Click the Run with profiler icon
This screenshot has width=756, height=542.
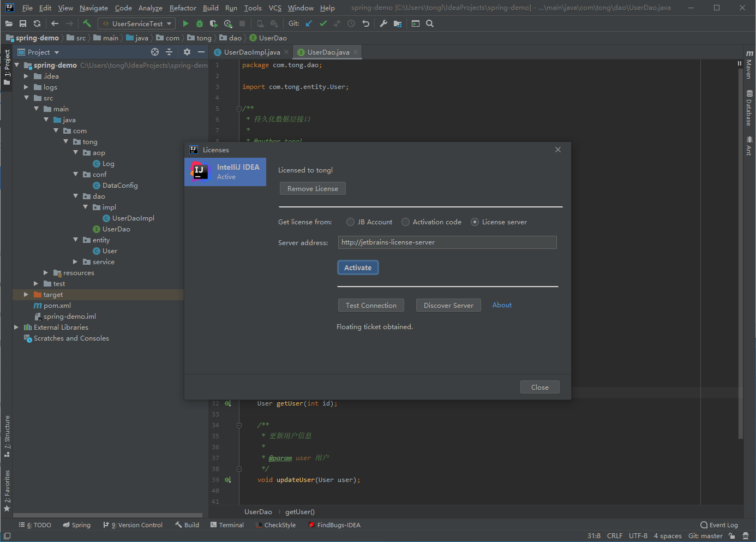click(x=228, y=23)
